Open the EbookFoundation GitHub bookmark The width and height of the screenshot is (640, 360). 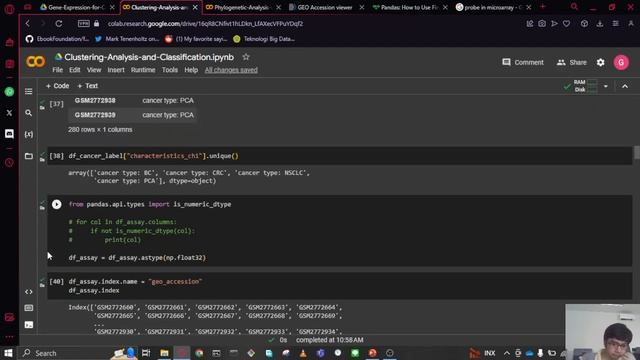(x=57, y=39)
